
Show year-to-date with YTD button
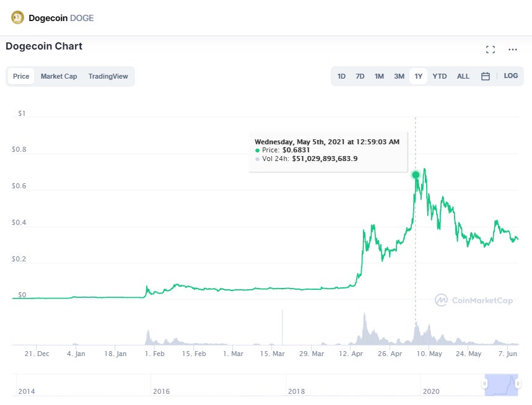439,76
